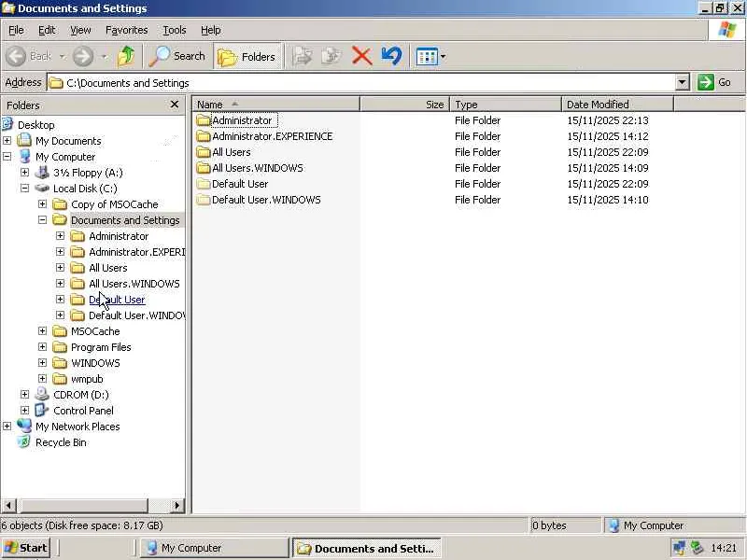Select Local Disk (C:) drive icon
Screen dimensions: 747x560
(42, 189)
